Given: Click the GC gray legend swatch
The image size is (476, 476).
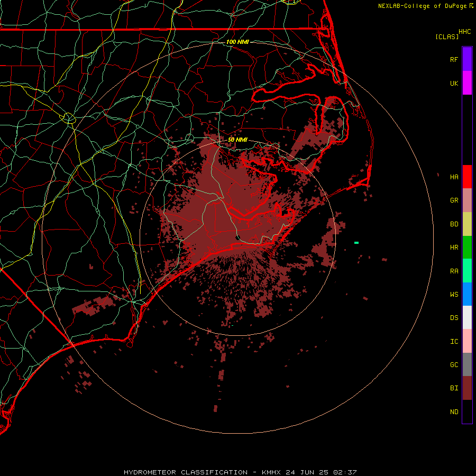Looking at the screenshot, I should click(467, 364).
